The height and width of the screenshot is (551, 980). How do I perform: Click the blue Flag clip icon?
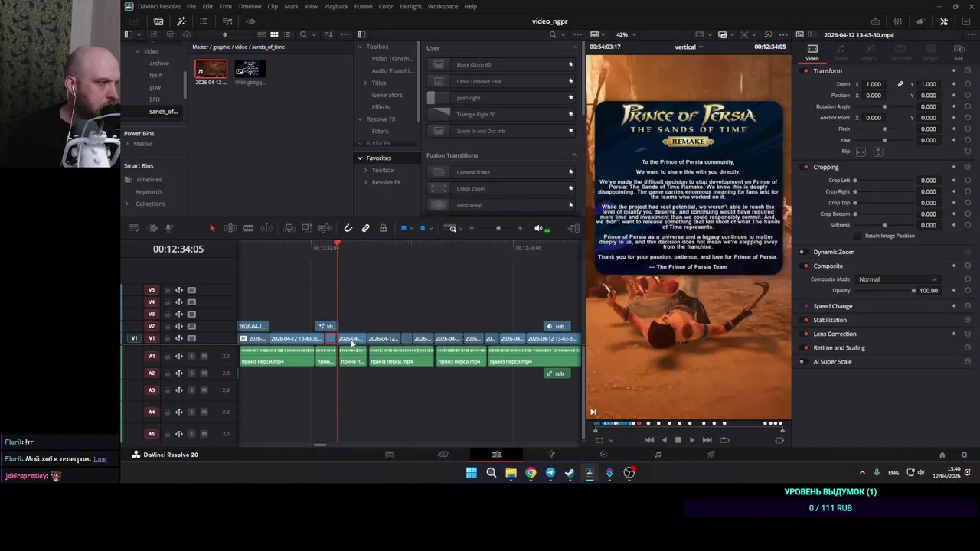click(403, 228)
